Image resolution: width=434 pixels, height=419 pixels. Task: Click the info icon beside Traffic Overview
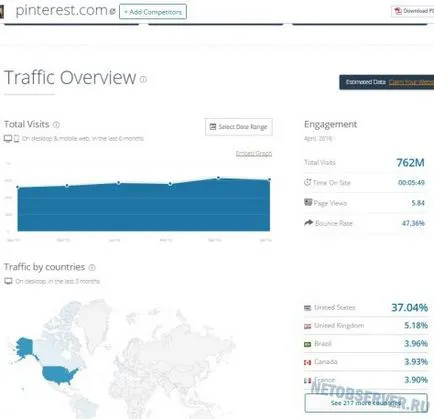click(143, 79)
